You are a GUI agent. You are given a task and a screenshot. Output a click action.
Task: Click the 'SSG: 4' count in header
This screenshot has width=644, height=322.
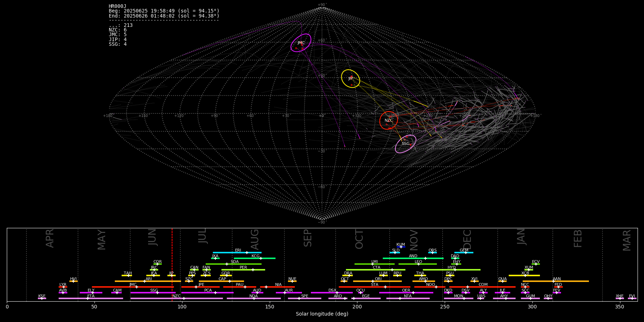click(x=118, y=44)
